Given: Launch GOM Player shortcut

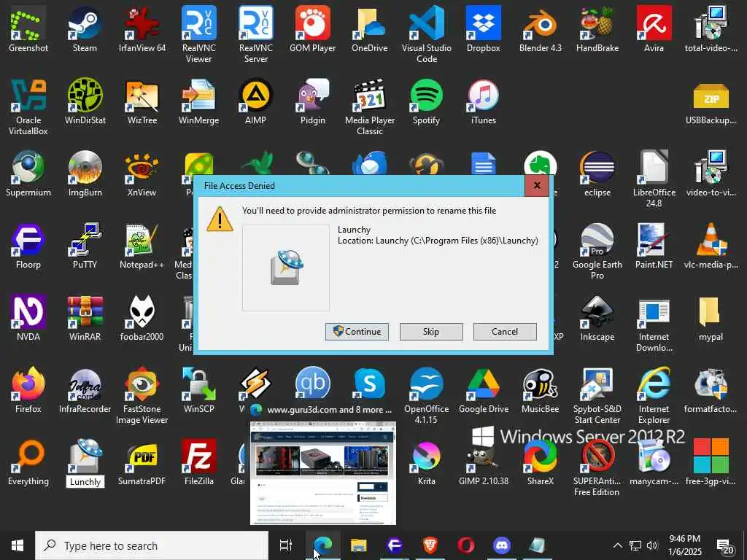Looking at the screenshot, I should pyautogui.click(x=312, y=28).
